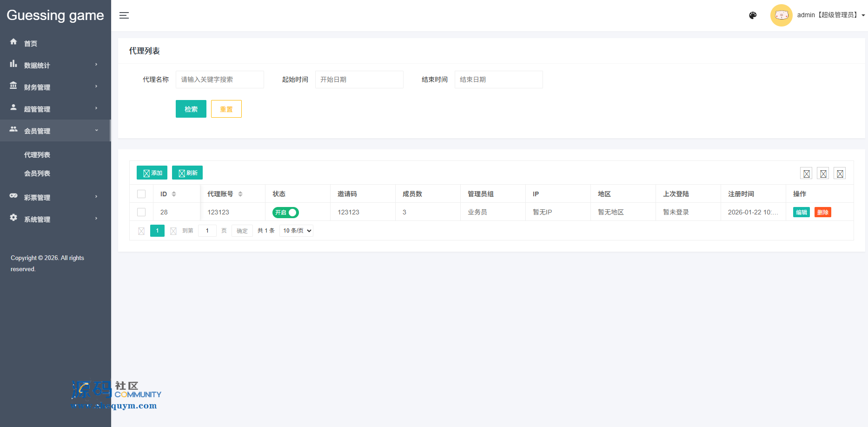This screenshot has height=427, width=868.
Task: Select the checkbox for row ID 28
Action: click(141, 212)
